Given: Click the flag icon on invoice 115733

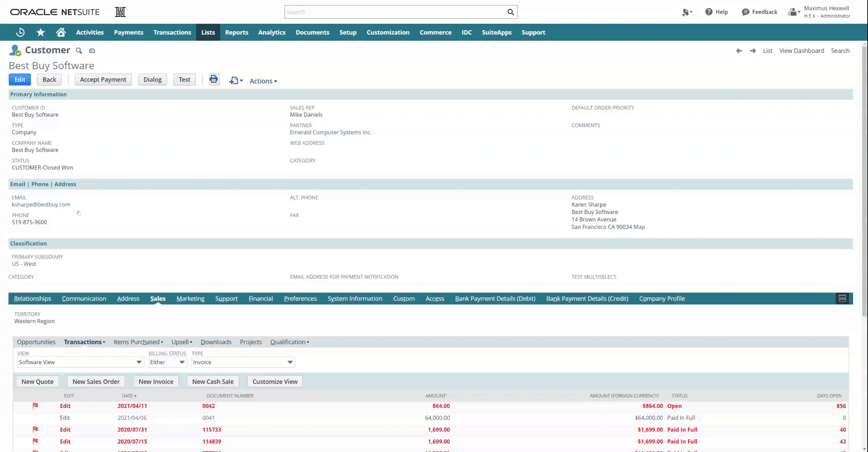Looking at the screenshot, I should coord(35,429).
